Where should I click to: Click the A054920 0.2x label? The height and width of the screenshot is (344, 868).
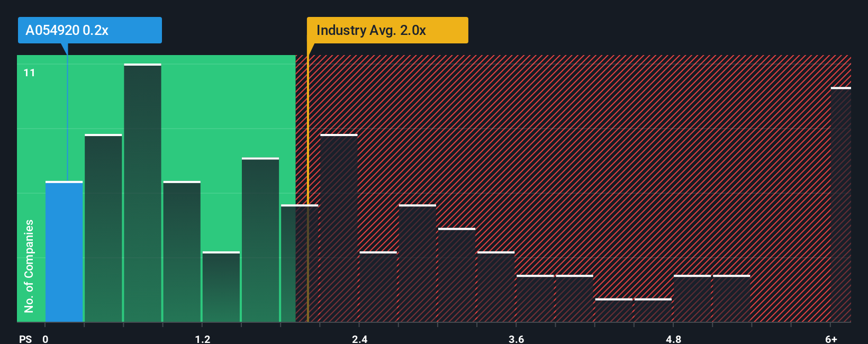90,30
